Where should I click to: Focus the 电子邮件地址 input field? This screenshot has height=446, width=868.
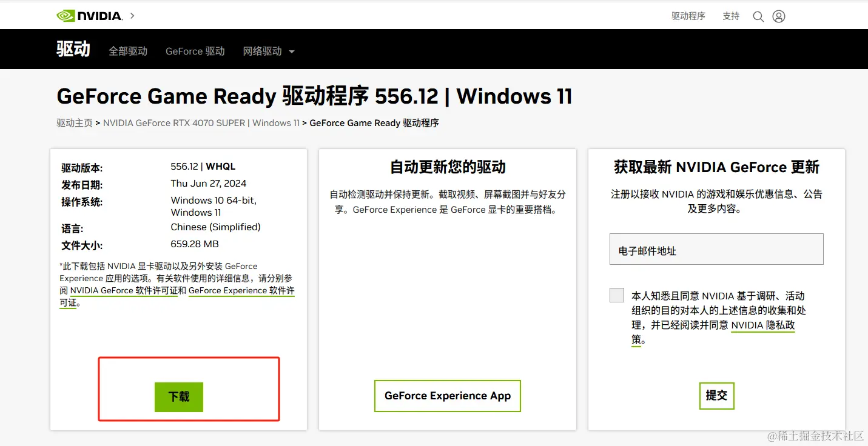coord(716,249)
